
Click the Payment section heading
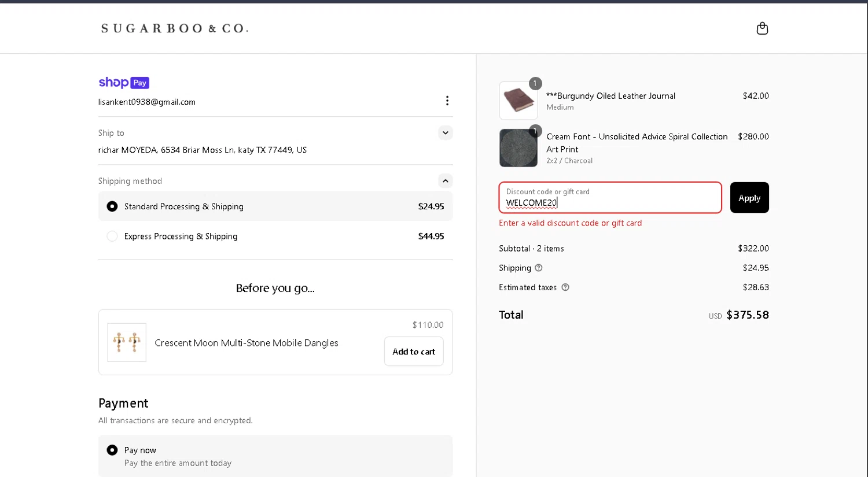pos(123,403)
